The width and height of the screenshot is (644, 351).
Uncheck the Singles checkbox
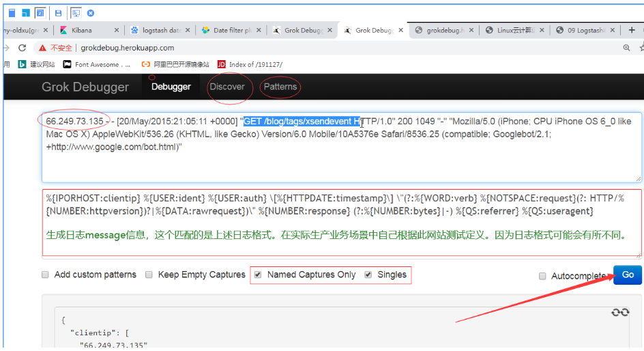[368, 275]
